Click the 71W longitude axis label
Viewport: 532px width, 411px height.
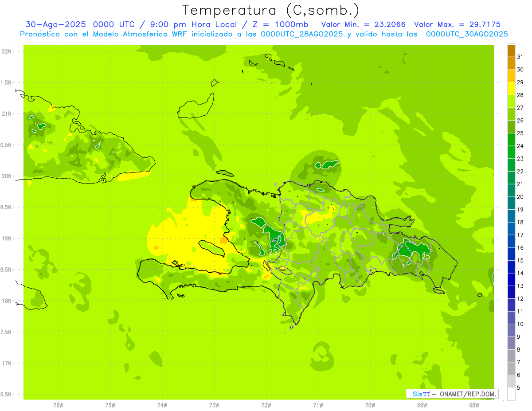click(318, 405)
